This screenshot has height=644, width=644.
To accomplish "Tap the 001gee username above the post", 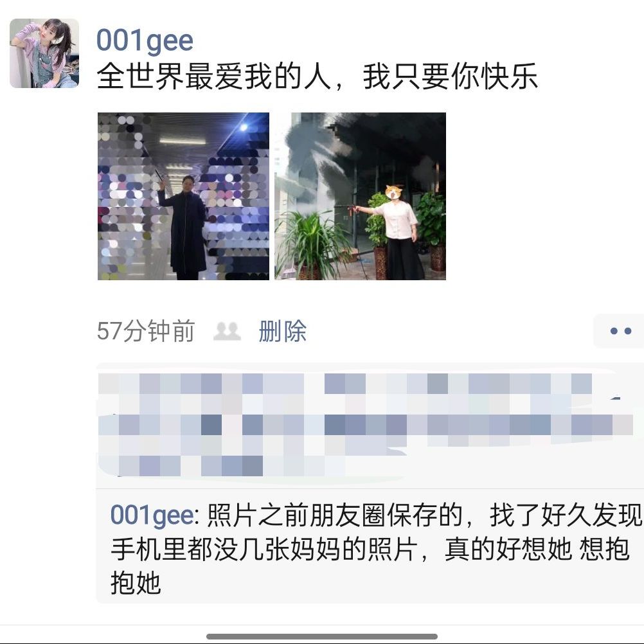I will coord(145,41).
